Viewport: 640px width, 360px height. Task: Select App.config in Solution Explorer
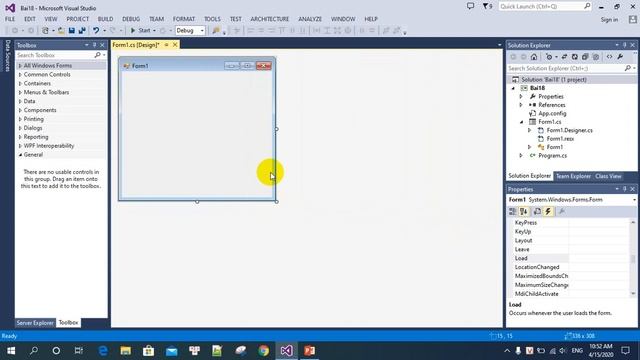tap(552, 113)
